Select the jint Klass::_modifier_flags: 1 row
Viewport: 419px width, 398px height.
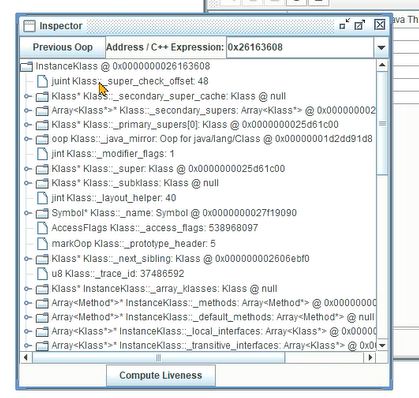[x=112, y=154]
